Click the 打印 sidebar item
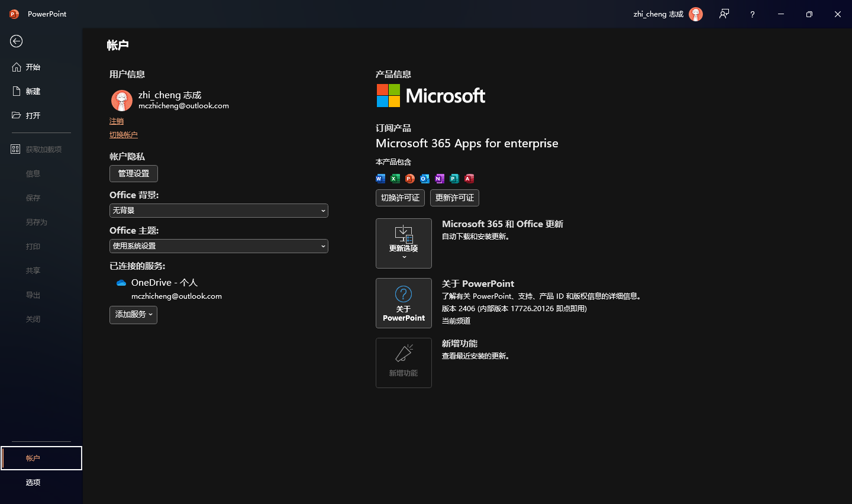The height and width of the screenshot is (504, 852). 41,246
